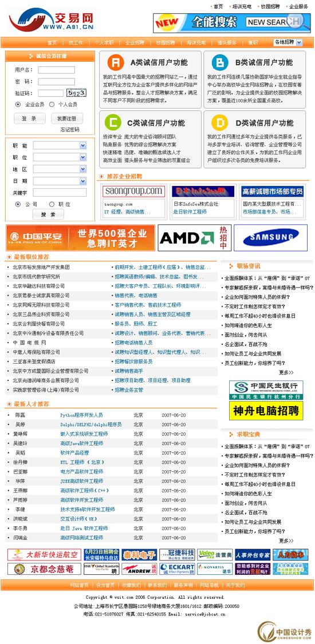
Task: Open 北京市裕发房地产开发集团 company link
Action: (41, 267)
